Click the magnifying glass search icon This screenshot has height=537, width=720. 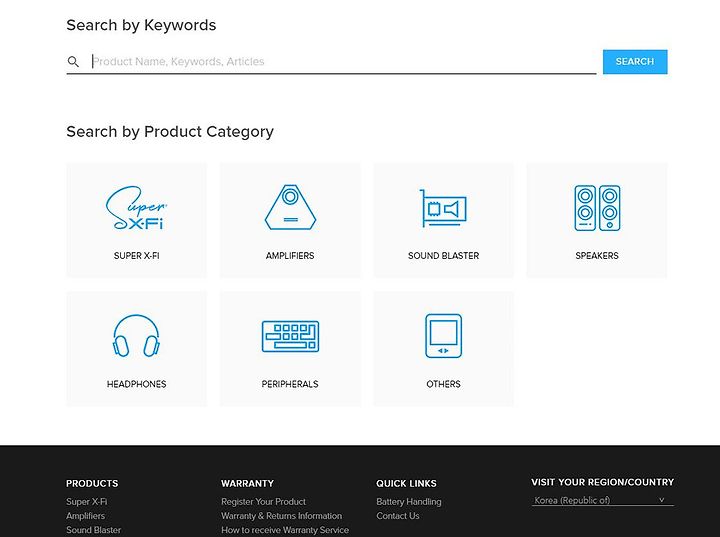tap(73, 61)
